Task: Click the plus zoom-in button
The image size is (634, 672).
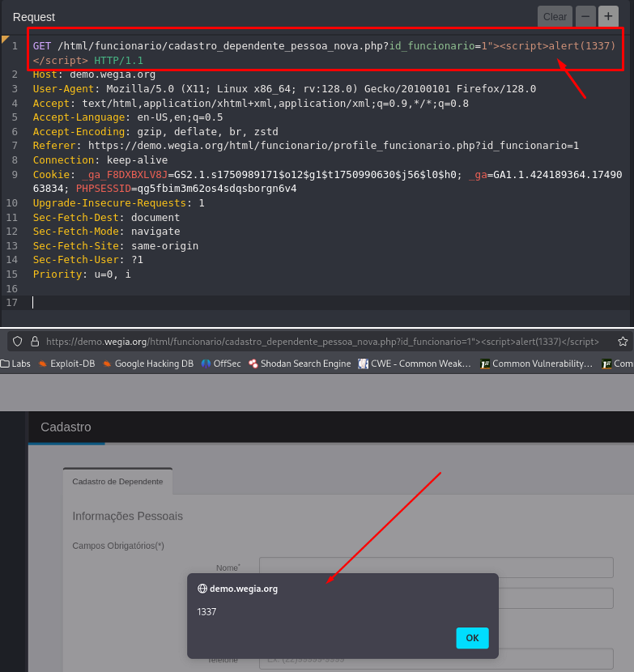Action: (x=608, y=17)
